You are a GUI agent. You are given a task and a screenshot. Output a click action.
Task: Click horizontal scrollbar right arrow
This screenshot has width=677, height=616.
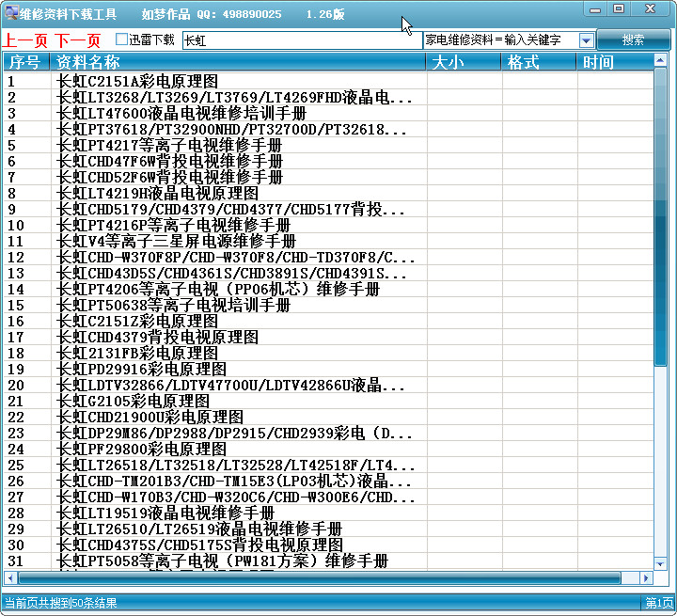646,577
